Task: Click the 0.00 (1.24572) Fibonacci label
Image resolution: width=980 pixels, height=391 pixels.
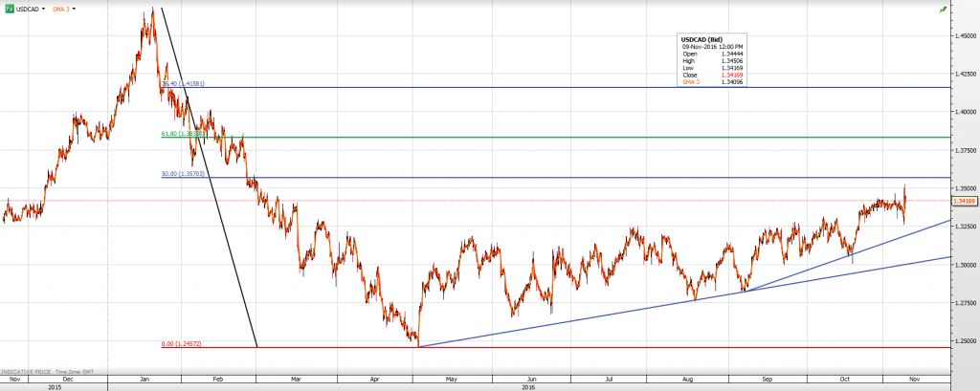Action: [183, 344]
